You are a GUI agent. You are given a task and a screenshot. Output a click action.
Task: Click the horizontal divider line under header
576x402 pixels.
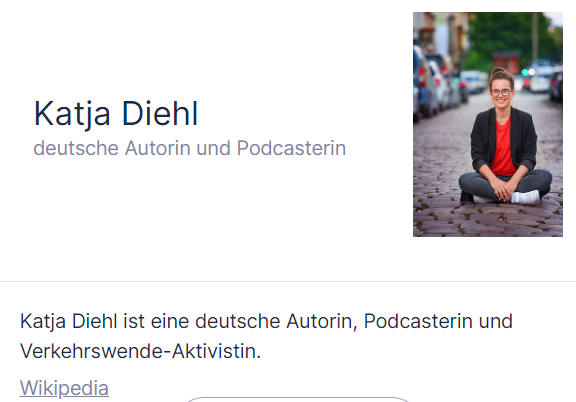(x=288, y=281)
